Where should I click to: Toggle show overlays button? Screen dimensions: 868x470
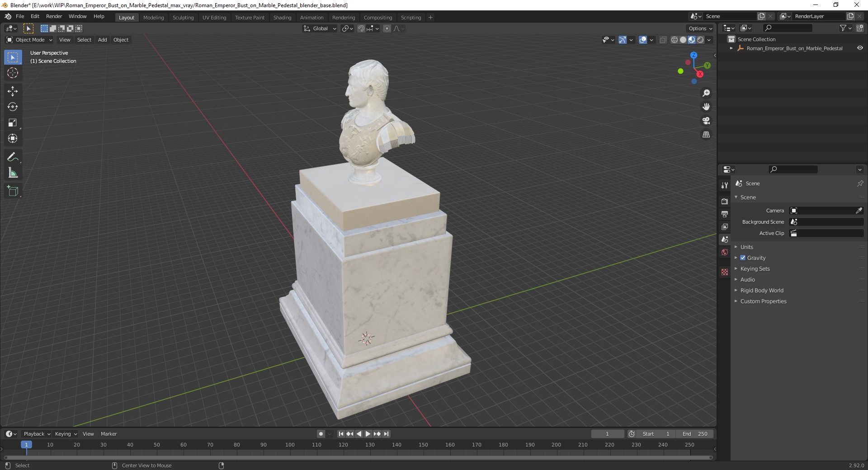643,40
